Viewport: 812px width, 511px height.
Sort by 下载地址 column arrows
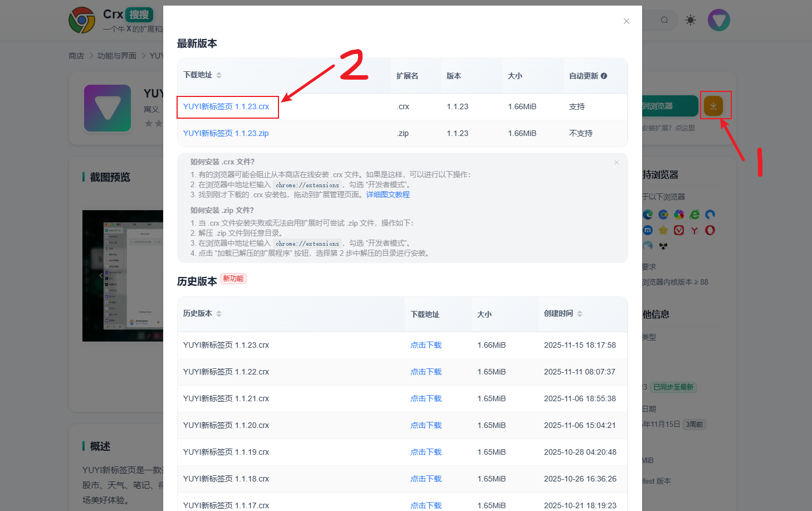pos(219,75)
